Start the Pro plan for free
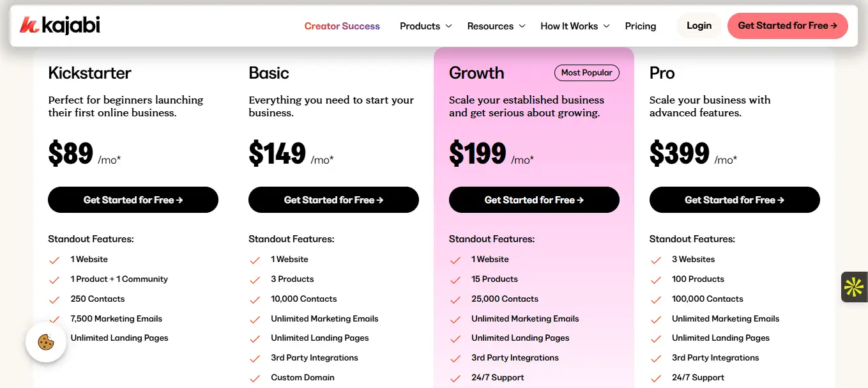This screenshot has height=388, width=868. [x=735, y=200]
